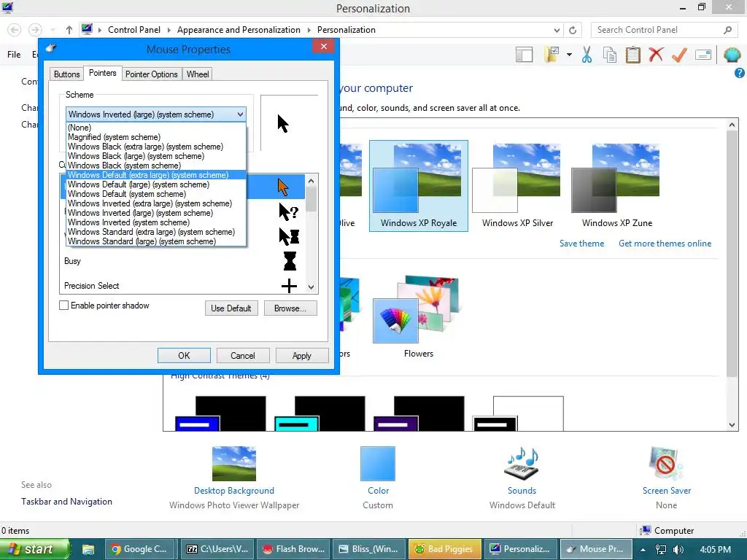The height and width of the screenshot is (560, 747).
Task: Select the Busy pointer row
Action: 182,261
